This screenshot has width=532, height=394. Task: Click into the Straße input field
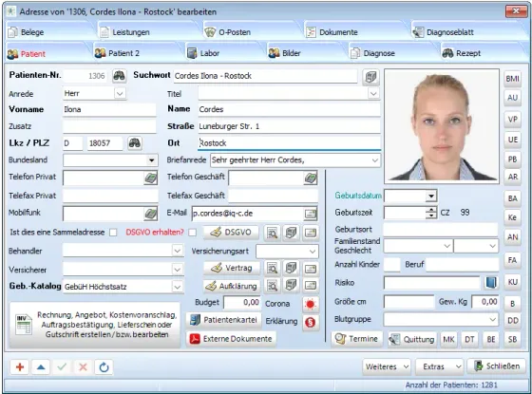tap(289, 126)
